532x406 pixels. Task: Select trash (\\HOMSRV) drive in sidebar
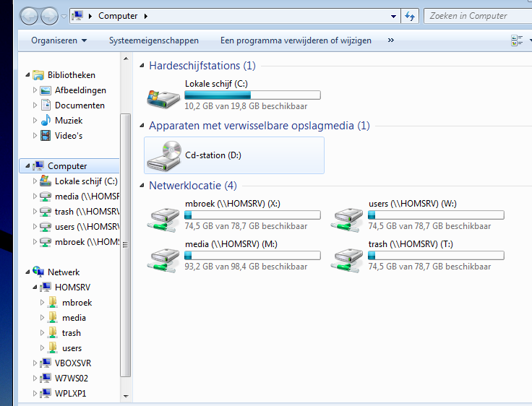click(87, 212)
